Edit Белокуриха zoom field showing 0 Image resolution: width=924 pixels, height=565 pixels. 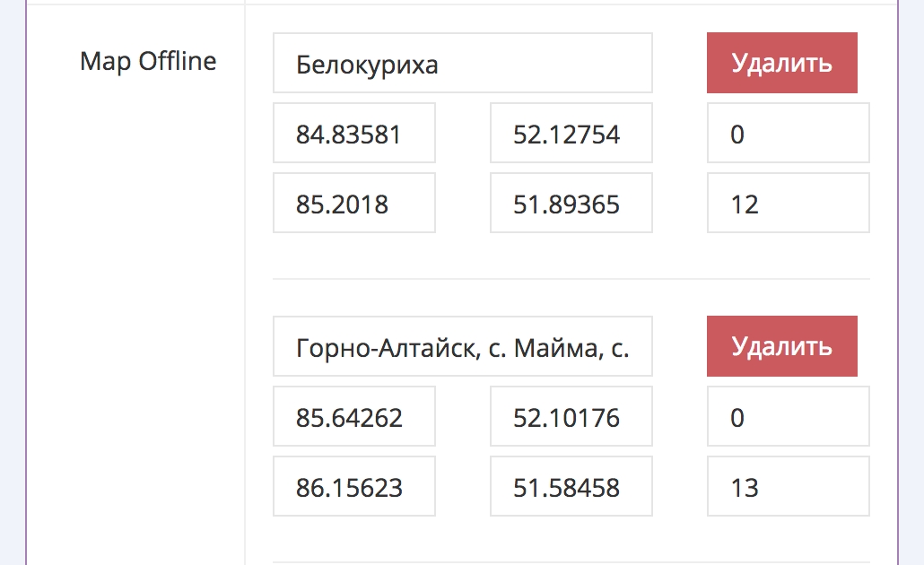pos(788,134)
